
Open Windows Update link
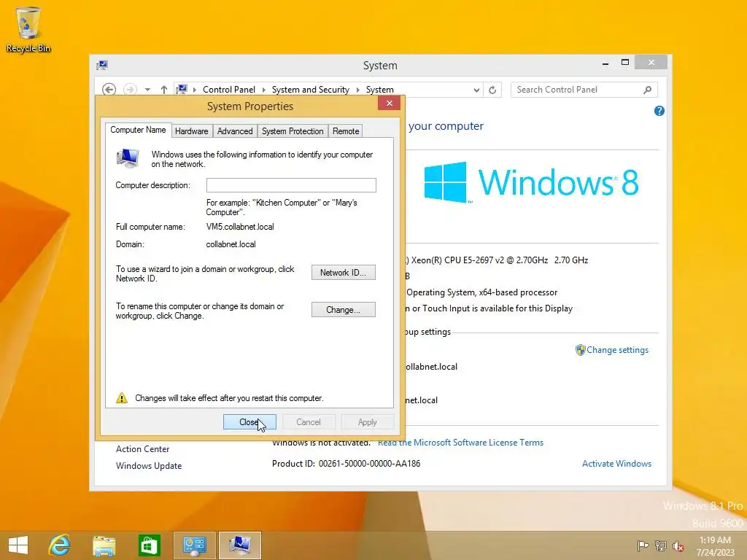coord(149,466)
